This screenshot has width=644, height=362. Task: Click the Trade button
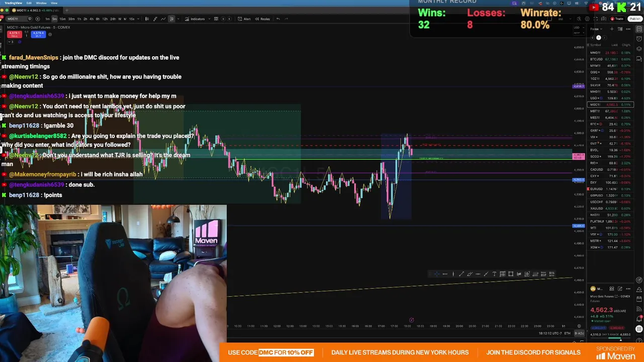coord(617,19)
